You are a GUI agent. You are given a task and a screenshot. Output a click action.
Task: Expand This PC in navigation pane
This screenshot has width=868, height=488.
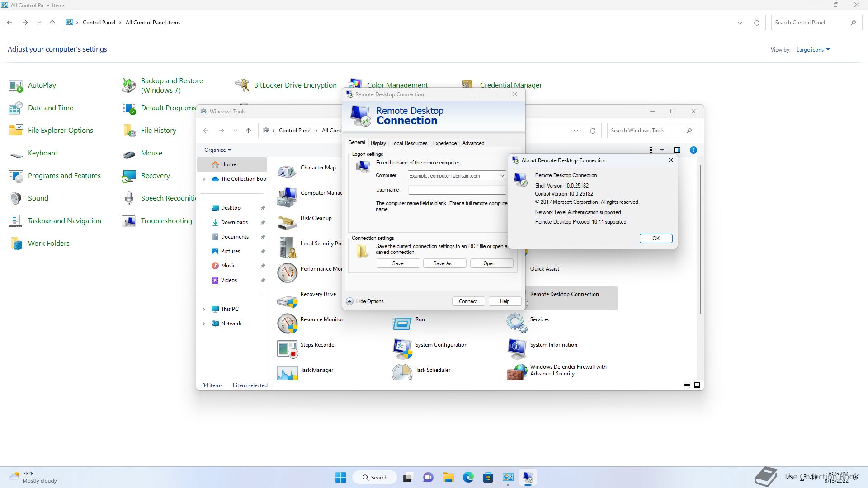203,309
